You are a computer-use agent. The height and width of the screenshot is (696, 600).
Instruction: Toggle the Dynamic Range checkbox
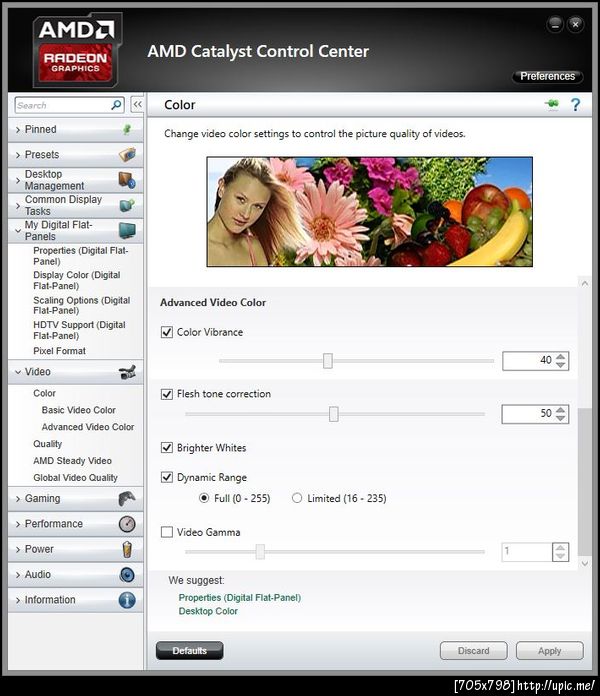point(167,477)
